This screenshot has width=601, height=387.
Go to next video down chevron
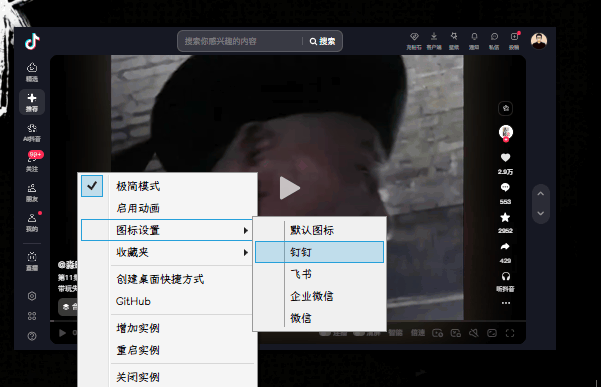(x=540, y=213)
